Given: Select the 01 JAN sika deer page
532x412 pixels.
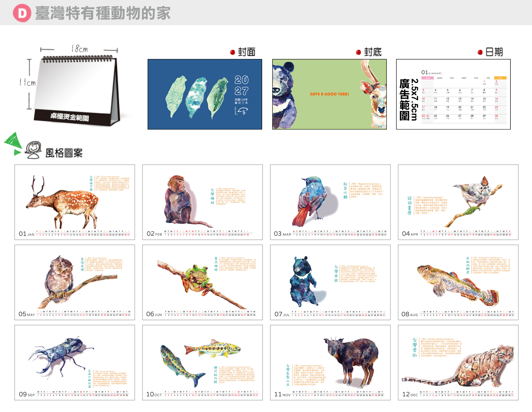Looking at the screenshot, I should (75, 202).
